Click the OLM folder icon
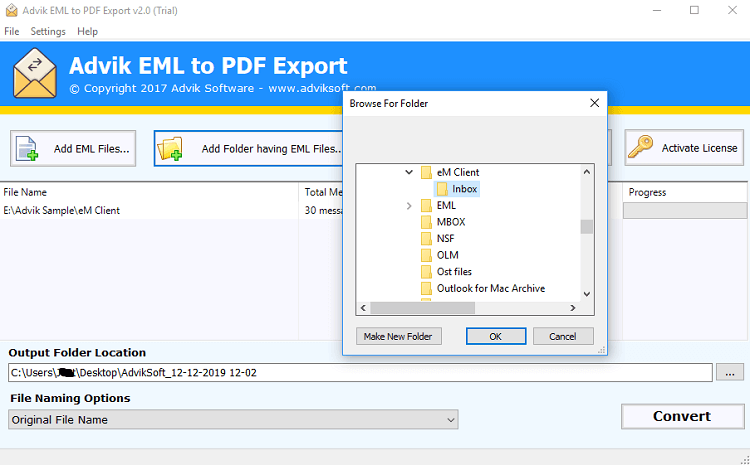Image resolution: width=750 pixels, height=465 pixels. 426,255
